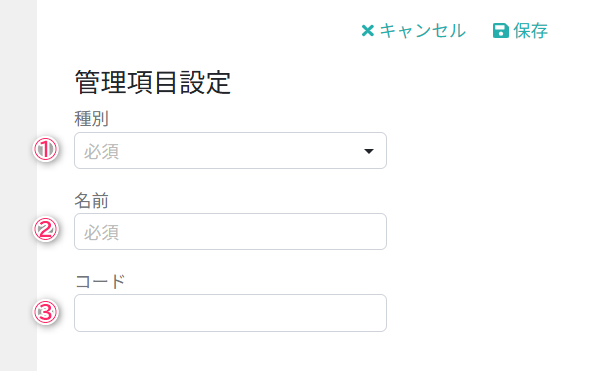596x371 pixels.
Task: Click the circled number ② marker
Action: (x=46, y=230)
